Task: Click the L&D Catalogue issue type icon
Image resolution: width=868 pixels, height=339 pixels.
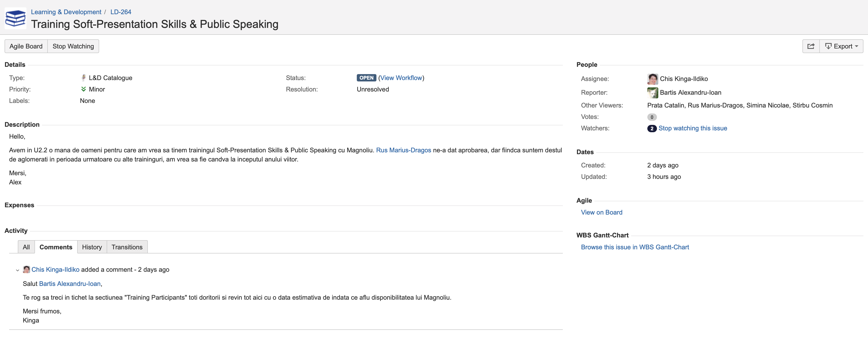Action: [x=84, y=78]
